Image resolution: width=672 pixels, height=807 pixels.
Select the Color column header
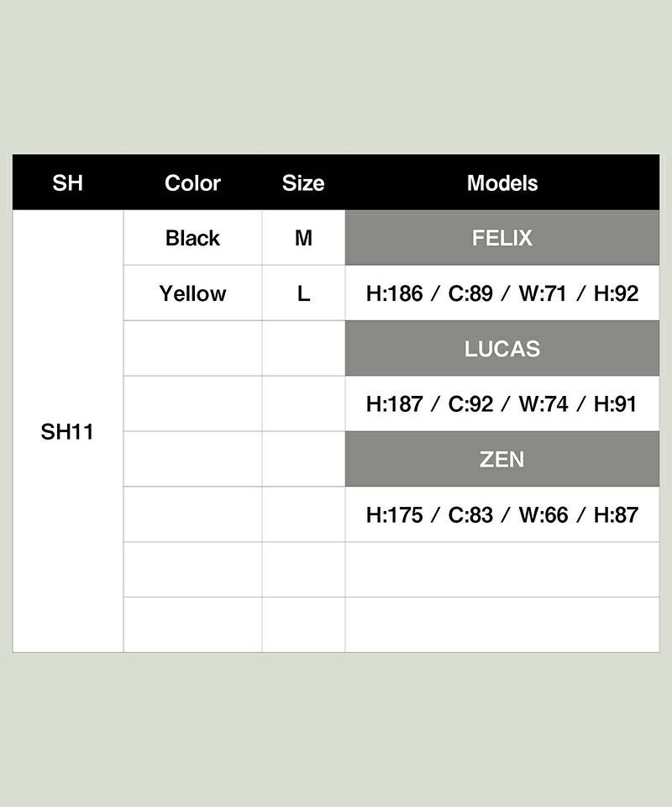coord(192,182)
